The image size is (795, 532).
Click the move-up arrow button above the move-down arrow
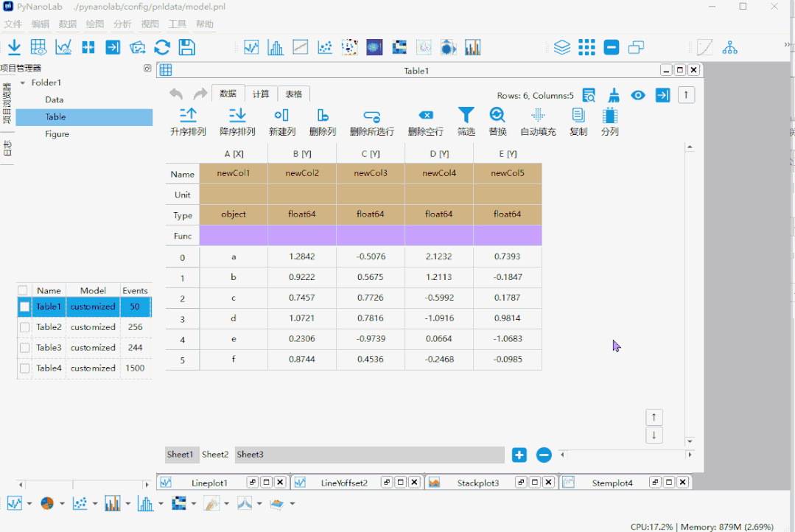[654, 417]
